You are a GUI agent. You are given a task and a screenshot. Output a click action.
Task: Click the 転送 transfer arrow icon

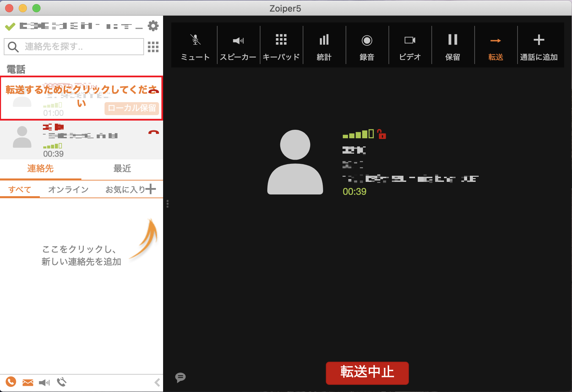tap(496, 41)
